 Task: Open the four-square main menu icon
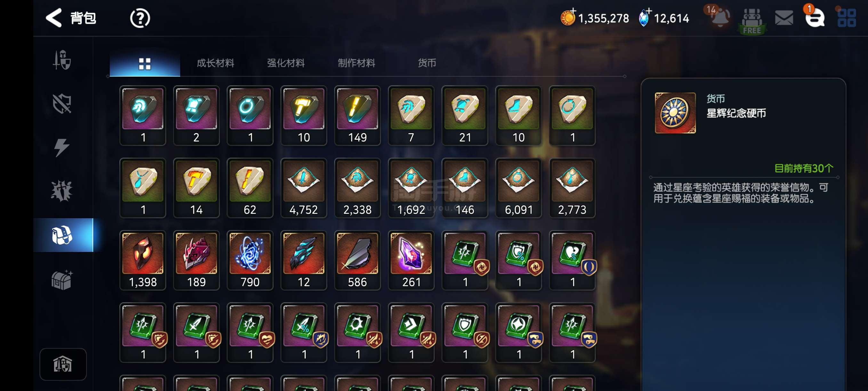click(846, 18)
